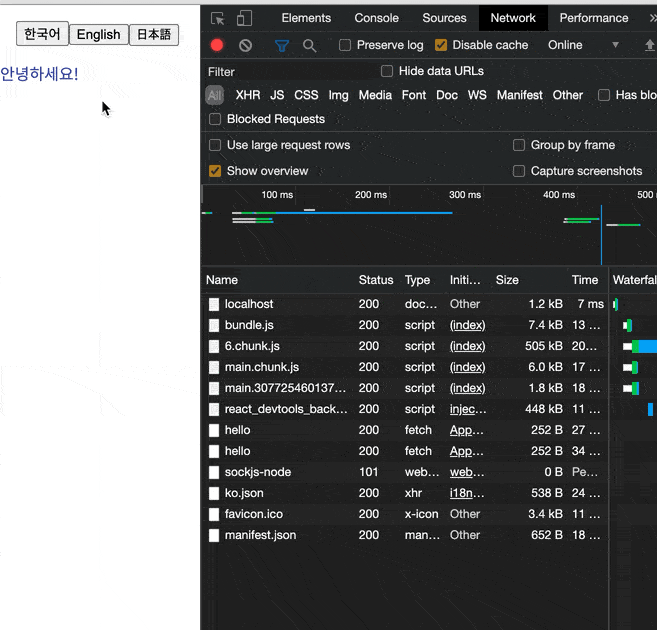657x630 pixels.
Task: Switch to the Elements tab
Action: coord(306,18)
